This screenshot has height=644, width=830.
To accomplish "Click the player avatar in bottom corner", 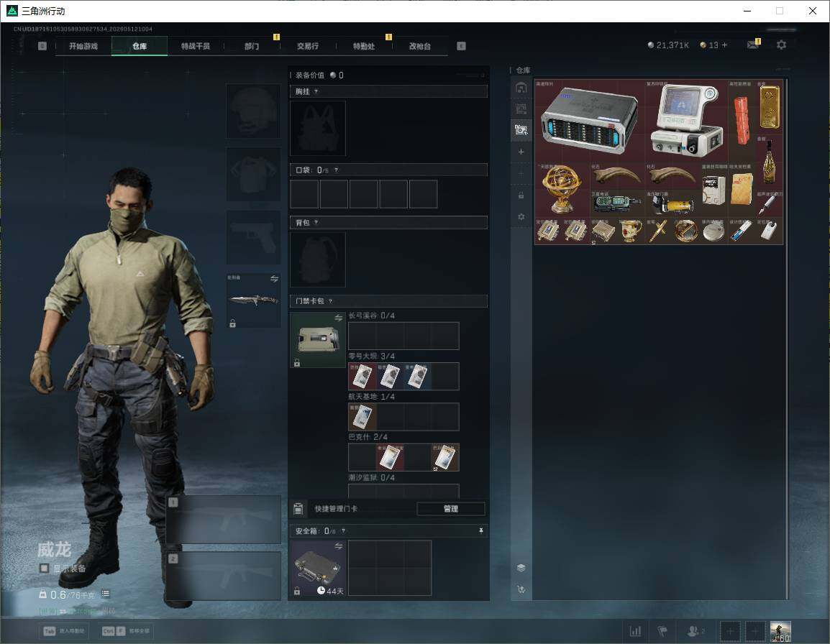I will click(x=780, y=631).
